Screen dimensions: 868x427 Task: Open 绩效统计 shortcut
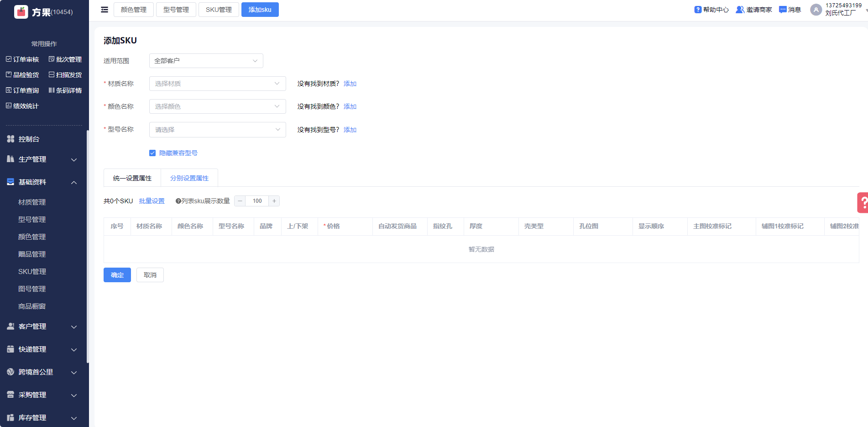22,106
